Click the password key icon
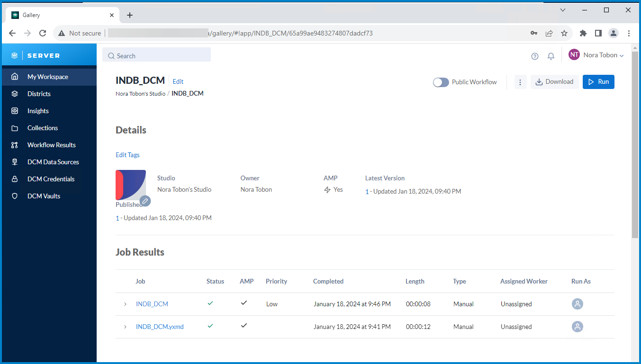Screen dimensions: 641x364 click(x=534, y=33)
